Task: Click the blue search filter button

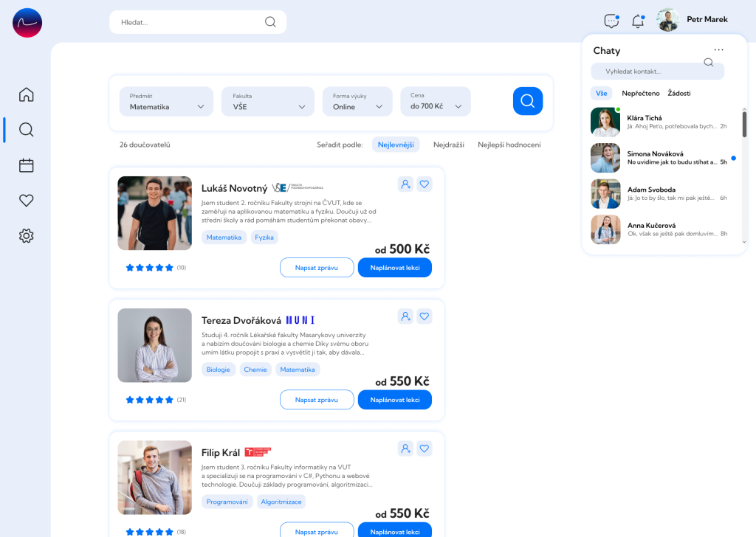Action: (x=527, y=101)
